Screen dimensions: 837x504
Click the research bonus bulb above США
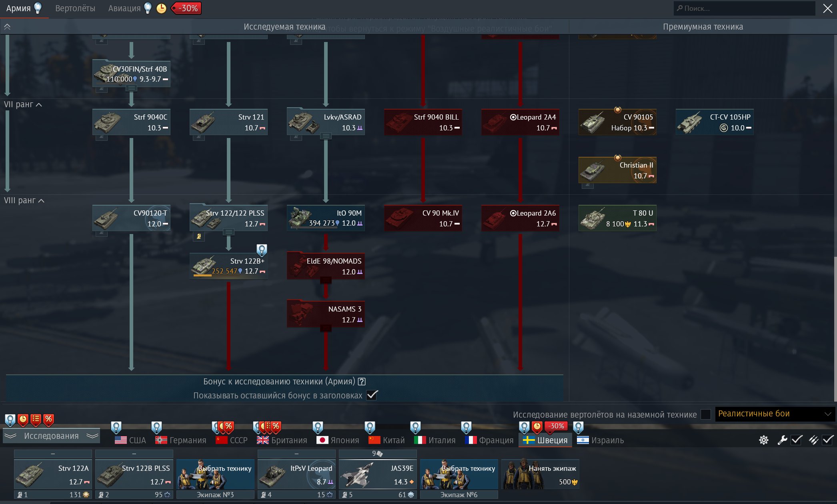[x=116, y=427]
